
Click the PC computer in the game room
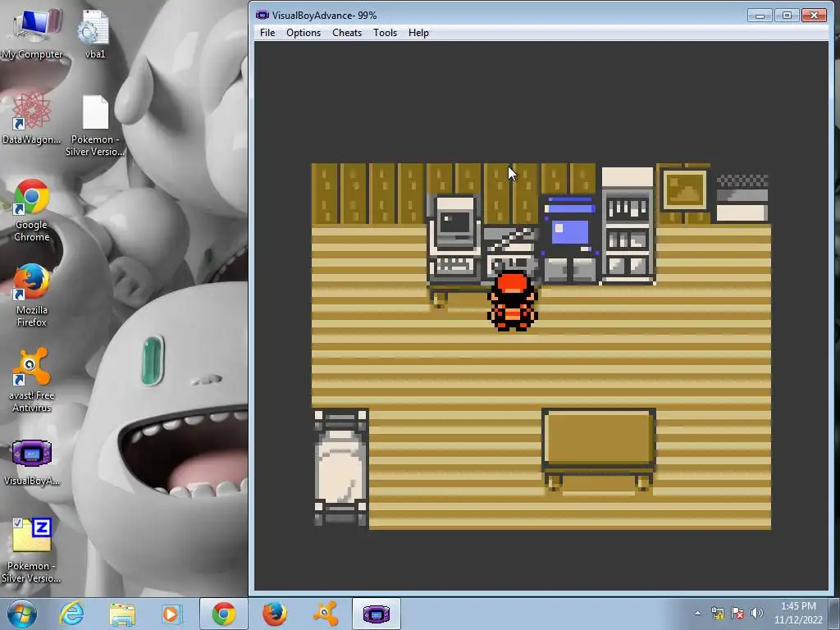[455, 240]
